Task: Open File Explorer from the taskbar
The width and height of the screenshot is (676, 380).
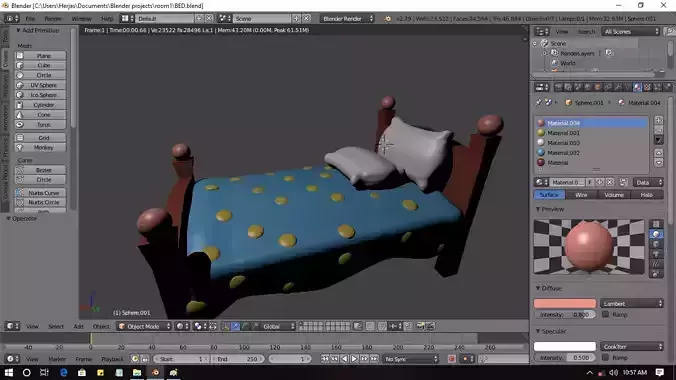Action: (x=137, y=372)
